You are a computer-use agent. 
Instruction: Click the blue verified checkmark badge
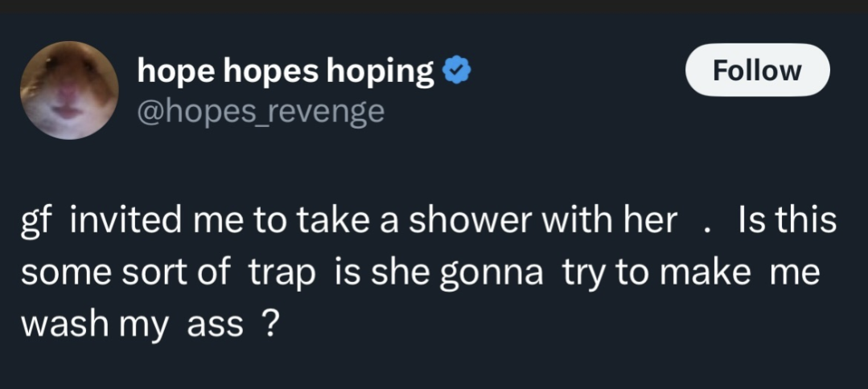tap(457, 72)
